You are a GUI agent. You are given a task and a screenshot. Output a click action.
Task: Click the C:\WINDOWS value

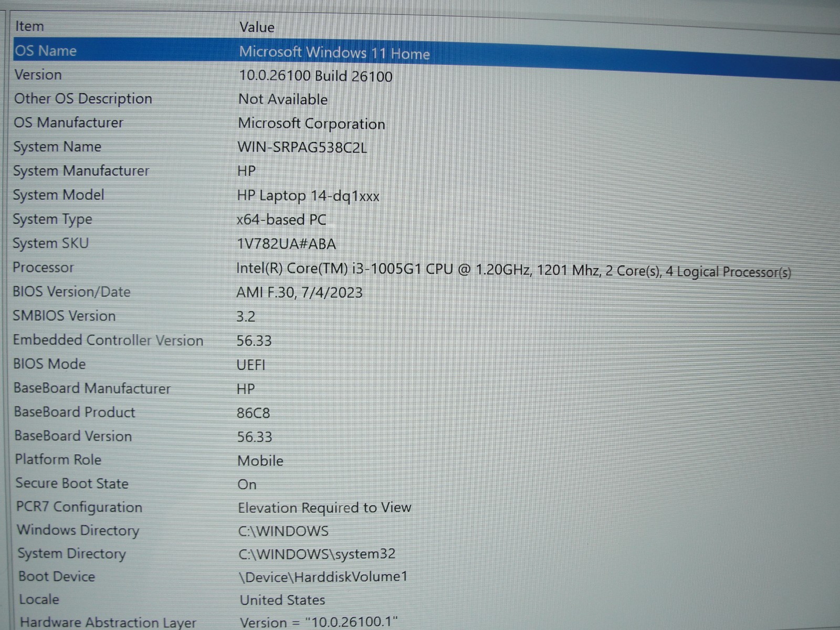click(283, 531)
